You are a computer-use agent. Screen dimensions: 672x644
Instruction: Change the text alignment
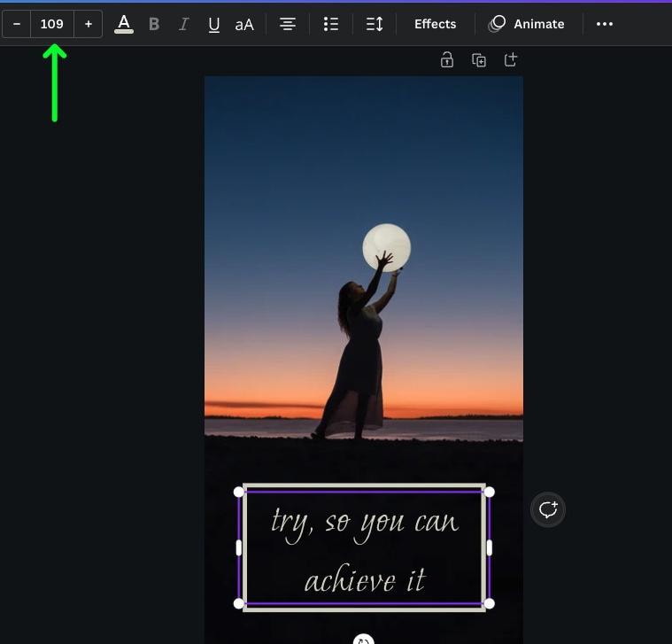(288, 24)
